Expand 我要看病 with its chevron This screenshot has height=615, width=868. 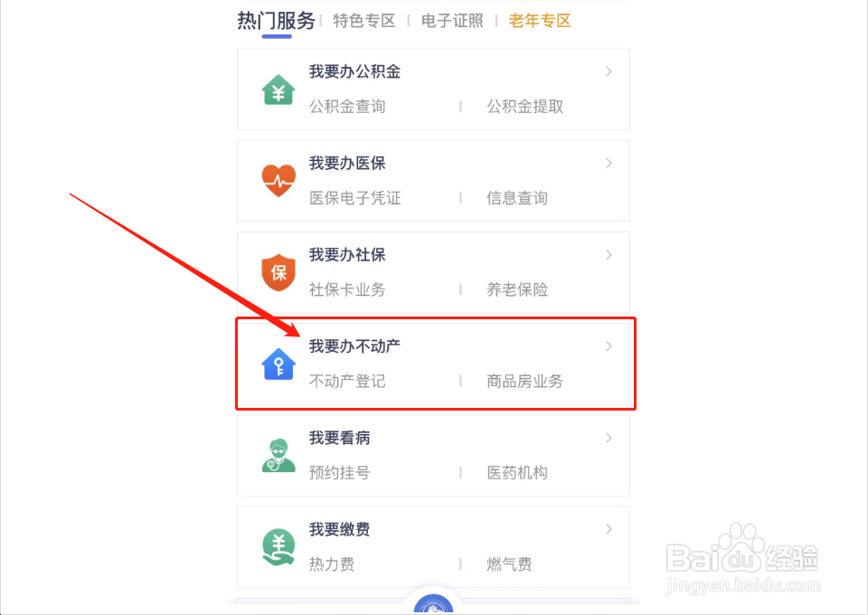pos(609,438)
